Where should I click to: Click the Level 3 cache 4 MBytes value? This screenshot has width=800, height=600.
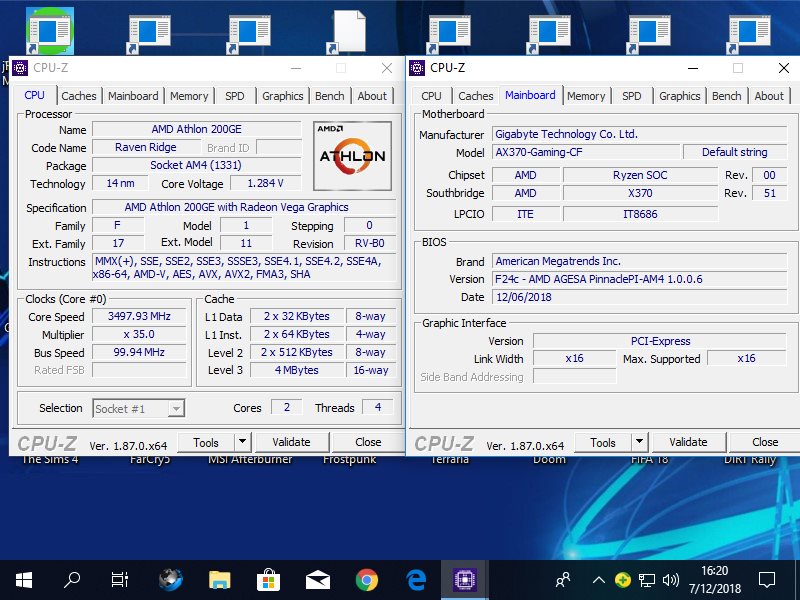tap(297, 370)
